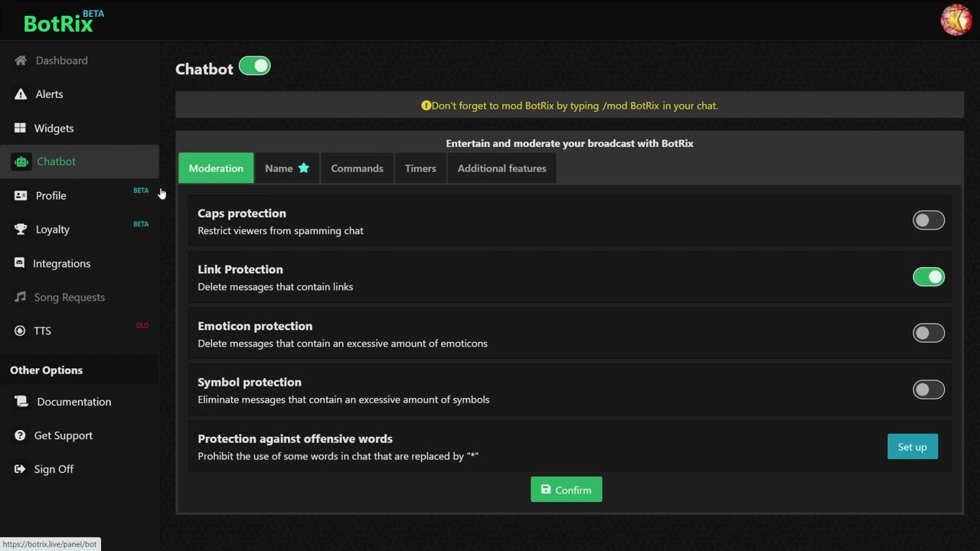Switch to the Moderation tab
The image size is (980, 551).
tap(216, 168)
